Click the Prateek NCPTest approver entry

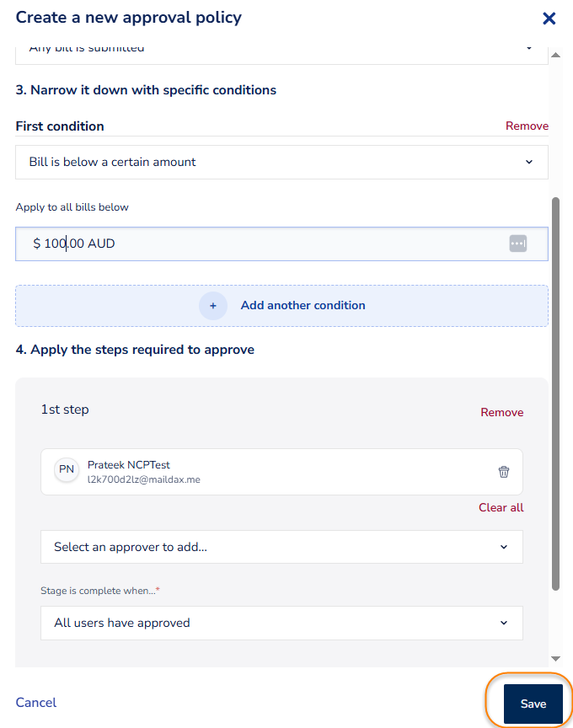pos(253,471)
